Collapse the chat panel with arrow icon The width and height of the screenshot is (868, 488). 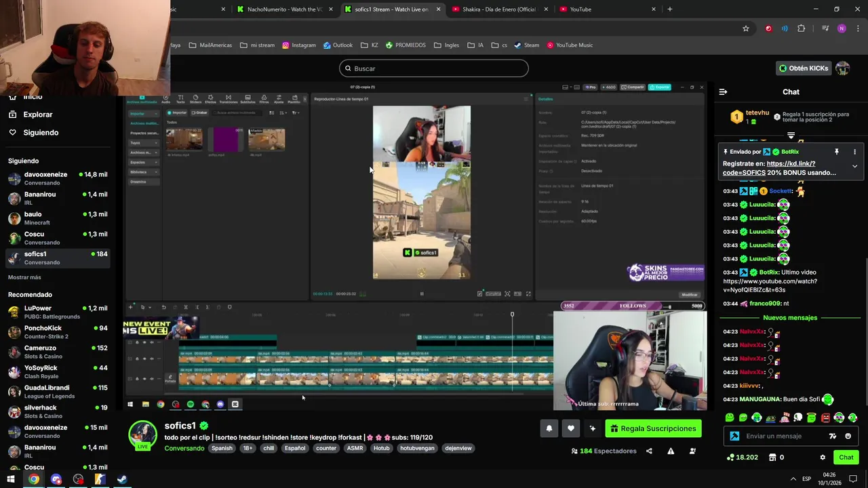pos(723,91)
